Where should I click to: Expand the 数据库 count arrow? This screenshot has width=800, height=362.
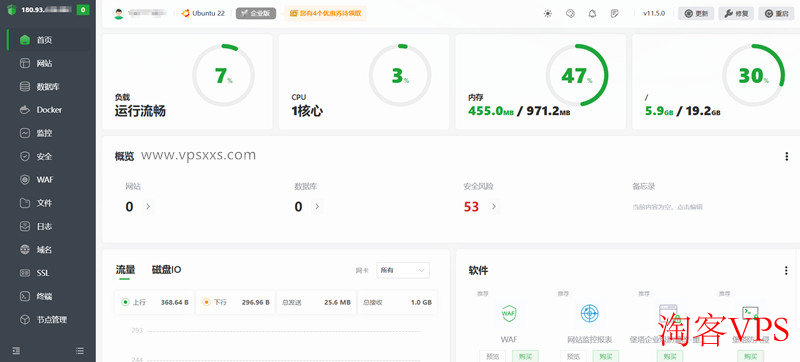pyautogui.click(x=317, y=207)
